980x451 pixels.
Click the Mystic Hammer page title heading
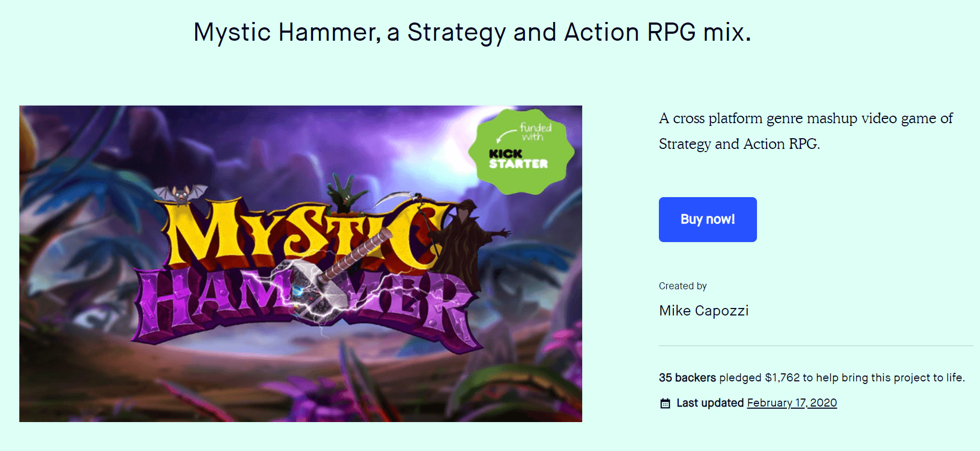point(472,32)
